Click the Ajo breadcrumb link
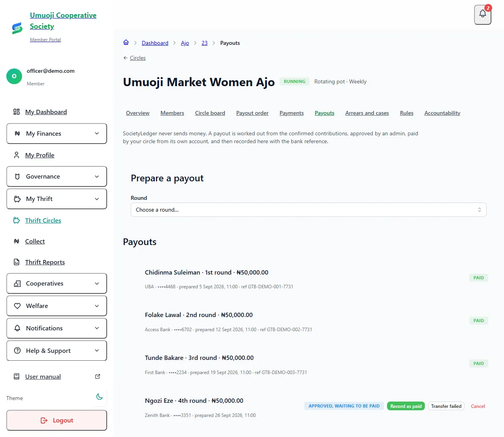Image resolution: width=504 pixels, height=437 pixels. coord(185,43)
